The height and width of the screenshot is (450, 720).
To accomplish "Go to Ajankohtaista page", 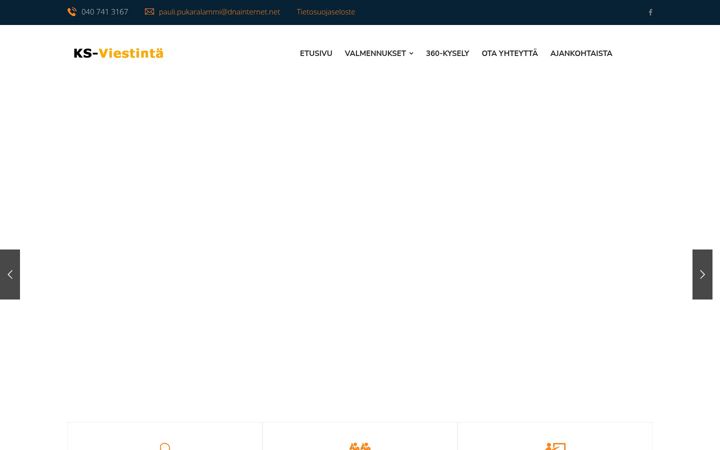I will pyautogui.click(x=581, y=53).
